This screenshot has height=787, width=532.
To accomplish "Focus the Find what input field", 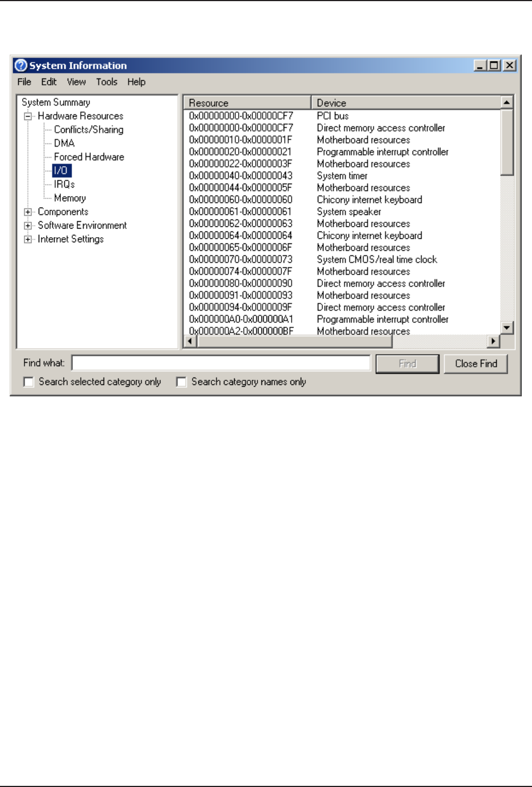I will click(x=221, y=363).
